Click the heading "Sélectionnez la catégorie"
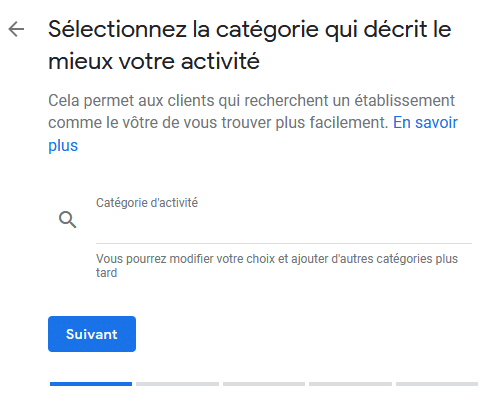Viewport: 499px width, 407px height. (x=184, y=29)
